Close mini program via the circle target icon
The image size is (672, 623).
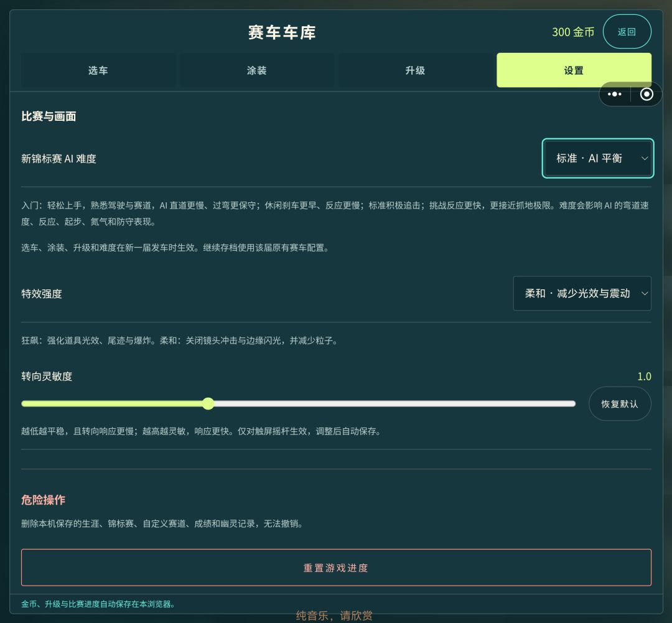coord(646,94)
